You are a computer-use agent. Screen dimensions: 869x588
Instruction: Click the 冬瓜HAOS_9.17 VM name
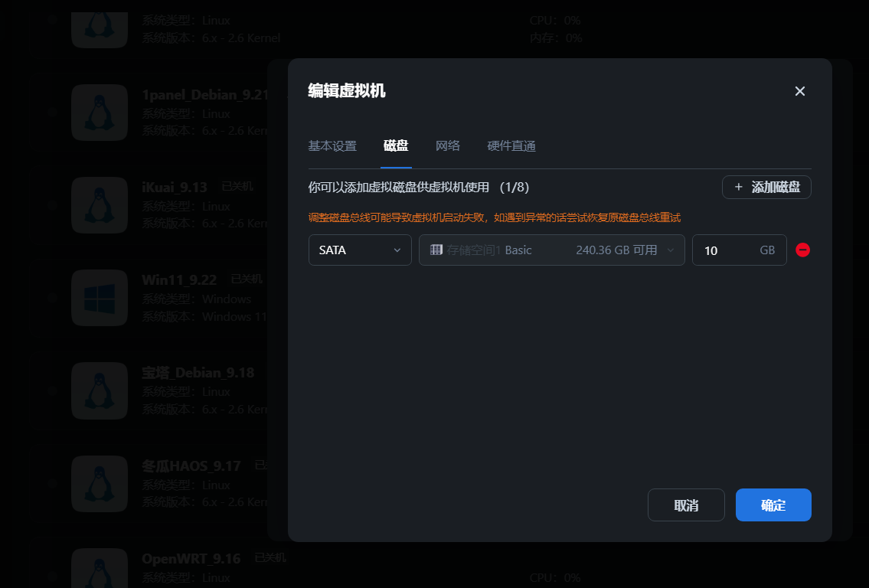point(191,465)
